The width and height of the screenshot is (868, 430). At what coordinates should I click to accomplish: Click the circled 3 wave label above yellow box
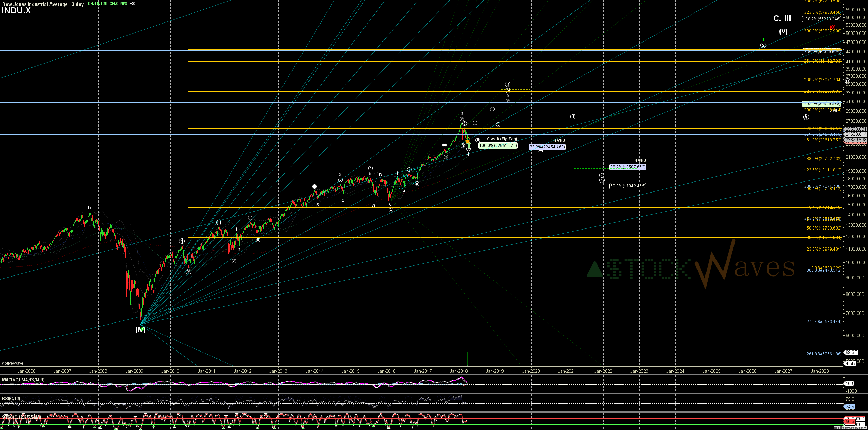507,84
